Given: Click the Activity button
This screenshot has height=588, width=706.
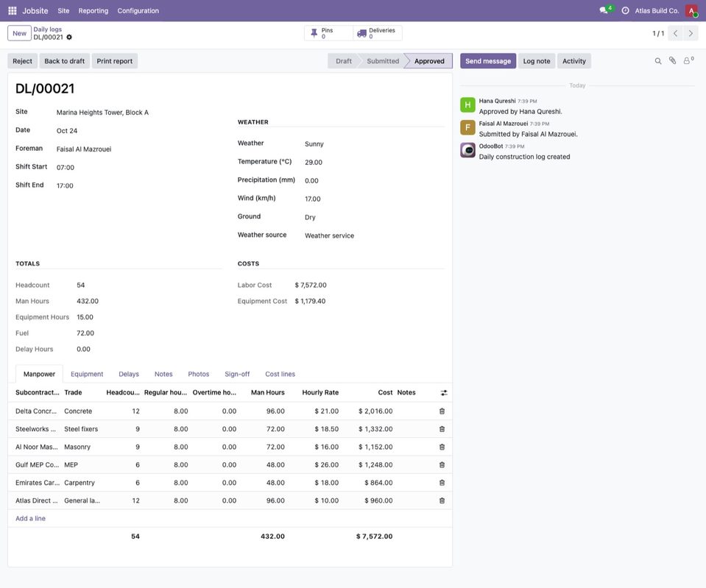Looking at the screenshot, I should click(574, 61).
